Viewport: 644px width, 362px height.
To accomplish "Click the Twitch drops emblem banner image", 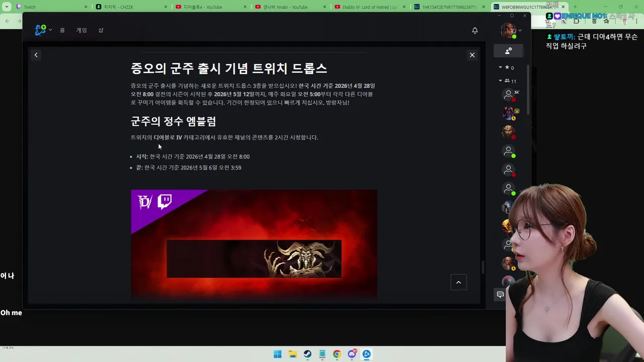I will [254, 245].
